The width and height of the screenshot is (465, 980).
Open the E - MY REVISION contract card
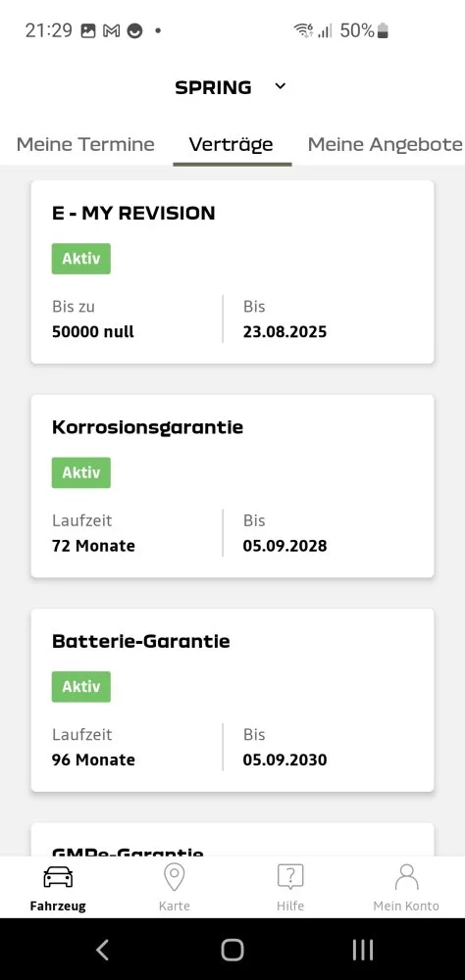[x=232, y=271]
